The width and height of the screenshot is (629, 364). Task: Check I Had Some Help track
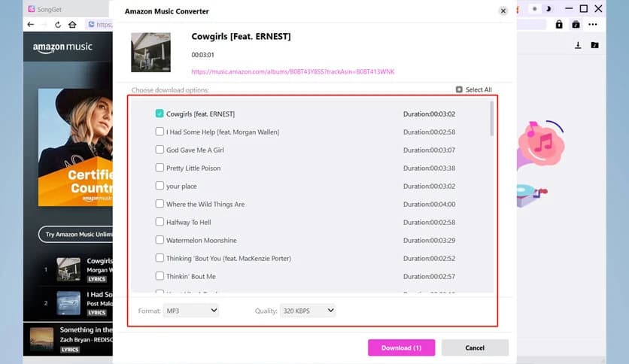point(160,132)
